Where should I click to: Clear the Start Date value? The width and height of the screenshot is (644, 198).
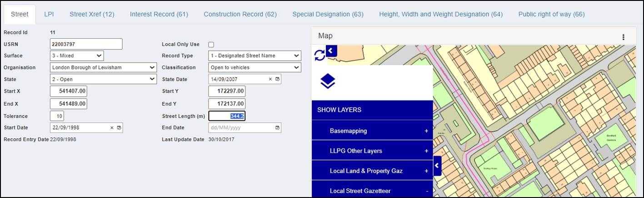coord(112,128)
